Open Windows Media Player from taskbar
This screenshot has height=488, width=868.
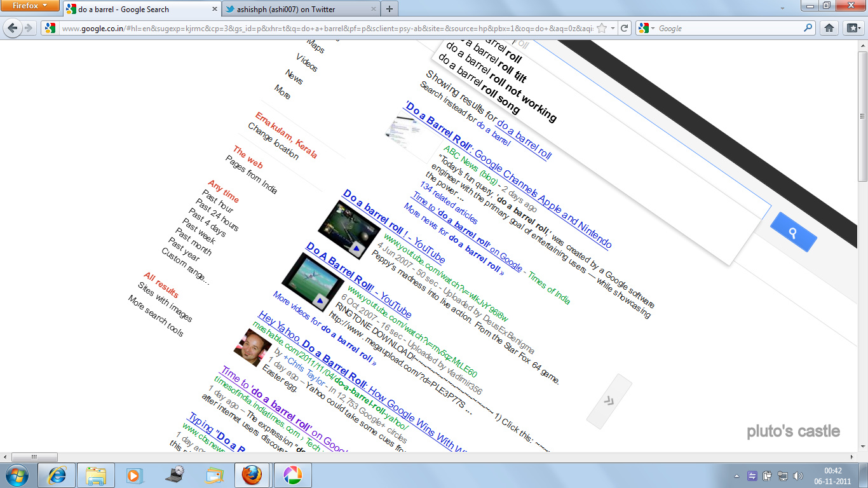pos(133,475)
